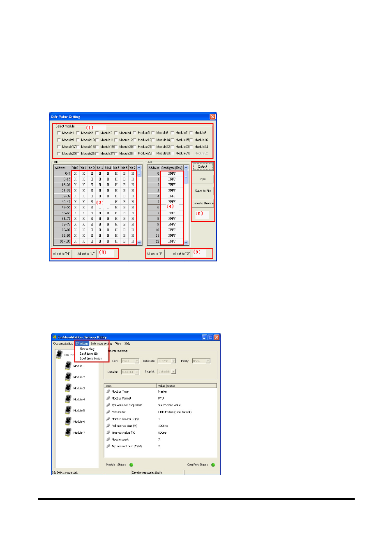Click the Item column header
This screenshot has width=392, height=555.
[x=131, y=386]
